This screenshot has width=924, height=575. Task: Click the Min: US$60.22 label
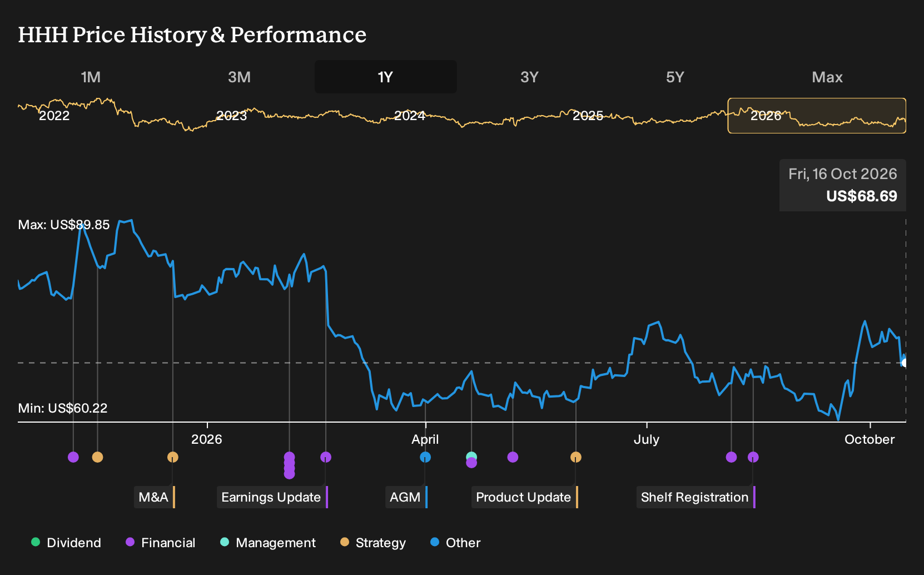pos(63,408)
